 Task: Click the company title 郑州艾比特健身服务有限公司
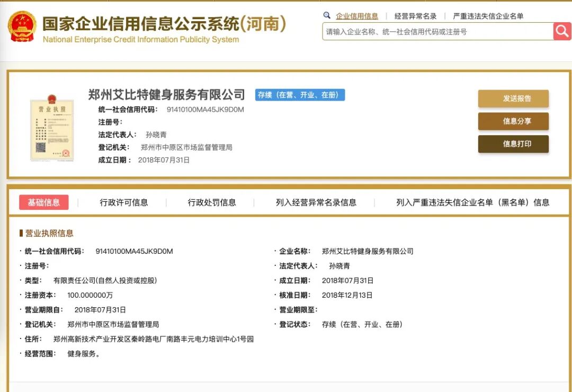pyautogui.click(x=166, y=94)
